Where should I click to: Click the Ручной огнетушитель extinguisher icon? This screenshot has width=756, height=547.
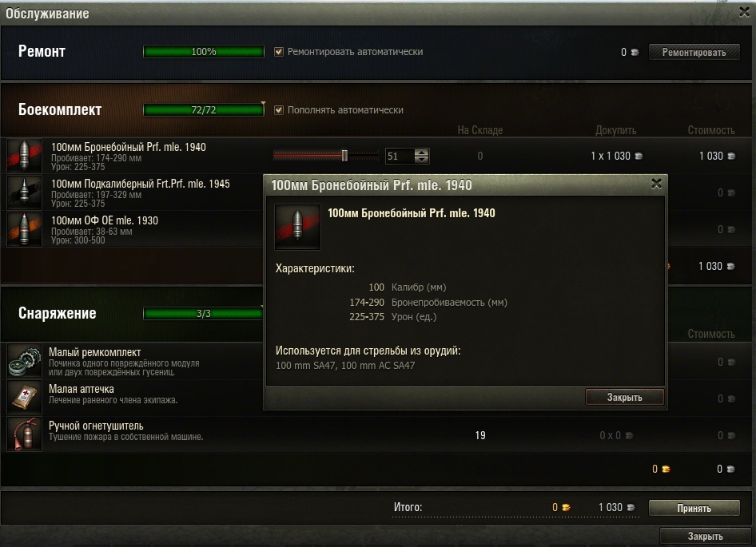(x=24, y=434)
